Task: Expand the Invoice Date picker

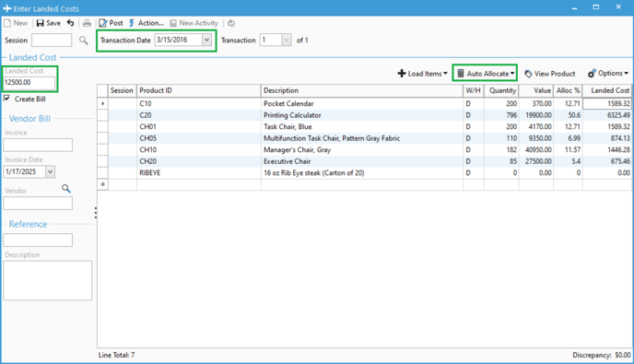Action: 50,171
